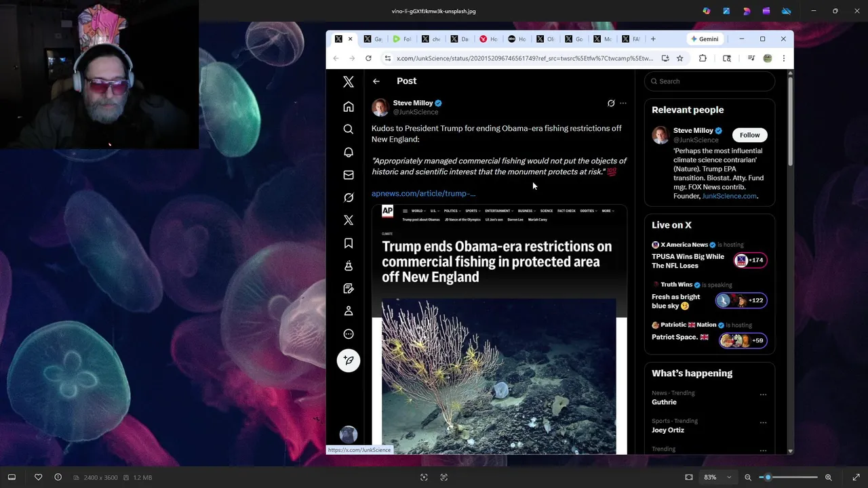
Task: Switch to the 'Ga' X tab
Action: tap(372, 39)
